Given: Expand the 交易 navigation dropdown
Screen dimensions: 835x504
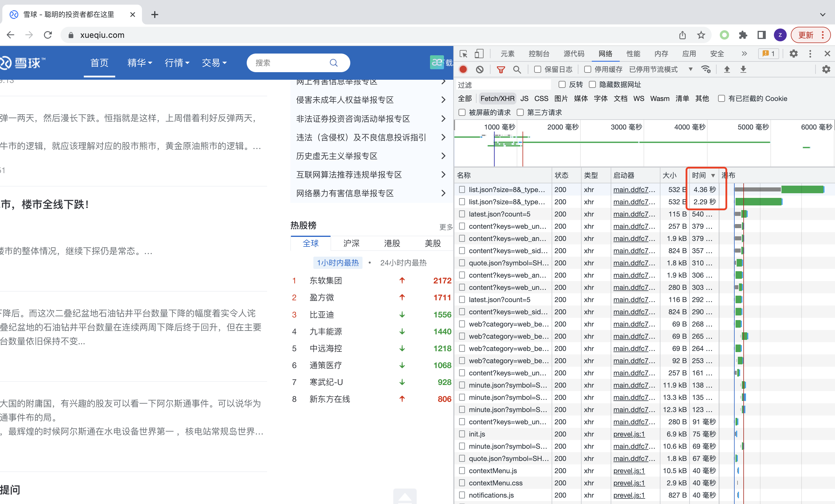Looking at the screenshot, I should (x=214, y=63).
